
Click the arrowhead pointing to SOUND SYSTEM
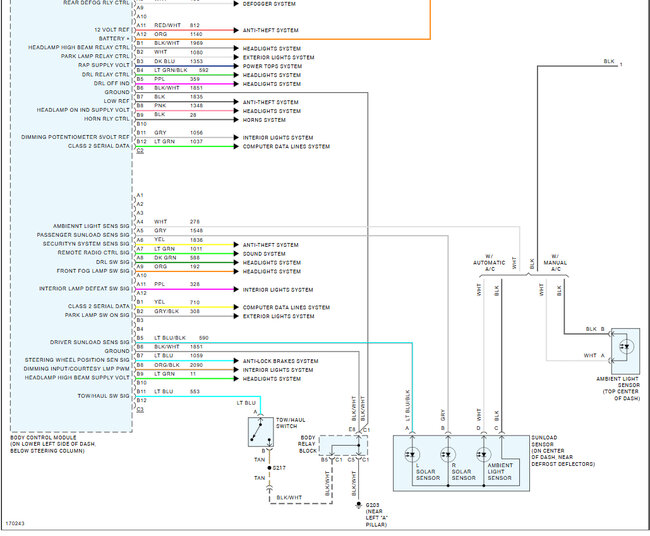[x=236, y=254]
